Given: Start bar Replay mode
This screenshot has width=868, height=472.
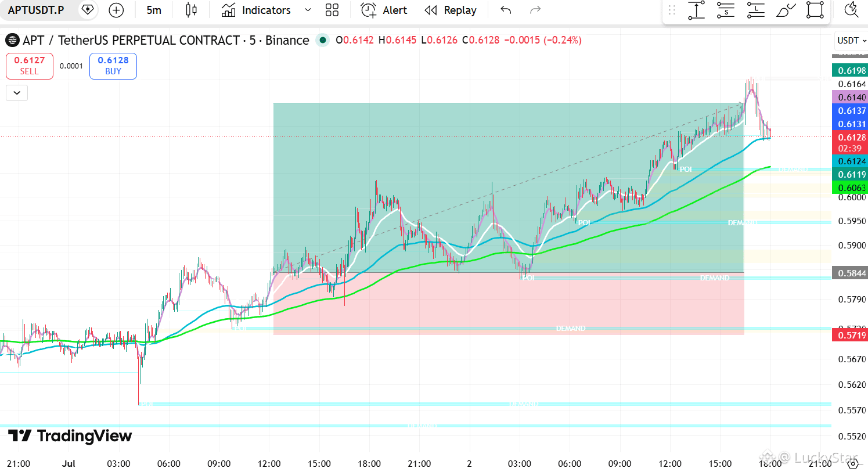Looking at the screenshot, I should point(451,10).
